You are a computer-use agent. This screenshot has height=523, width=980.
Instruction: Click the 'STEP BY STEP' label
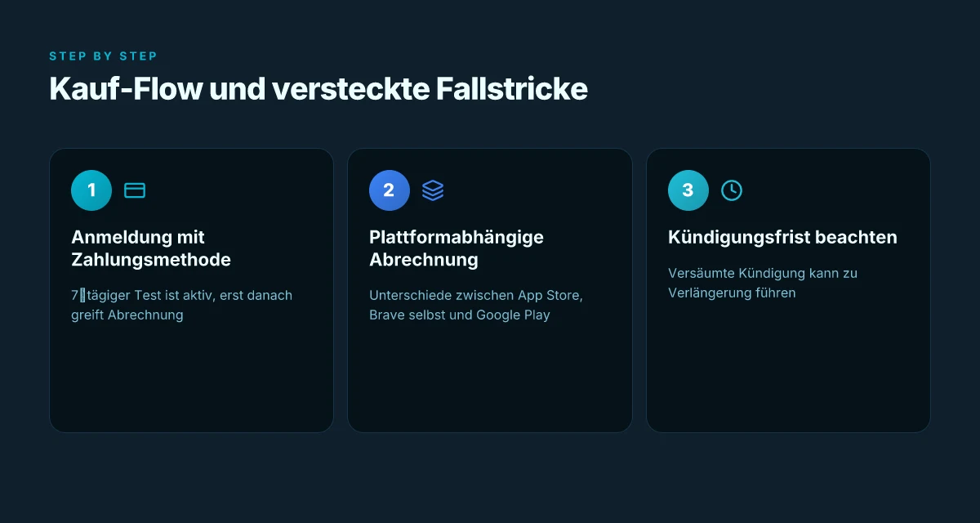103,56
